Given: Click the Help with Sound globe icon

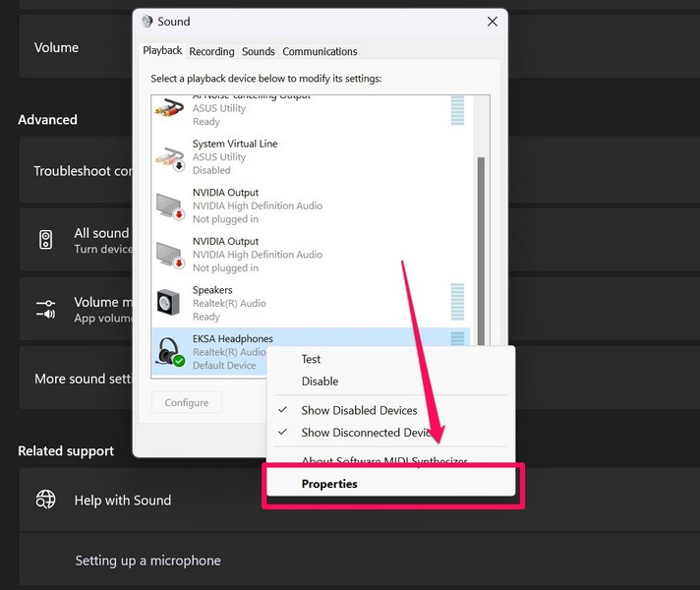Looking at the screenshot, I should pos(46,500).
